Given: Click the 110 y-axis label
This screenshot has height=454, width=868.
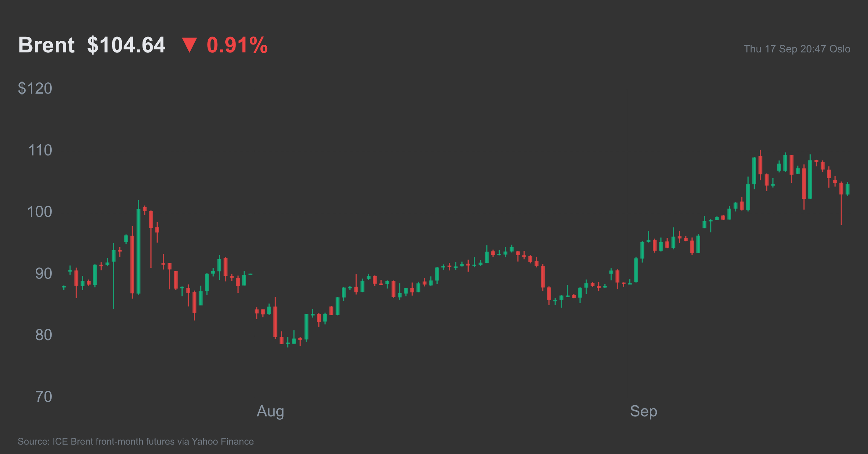Looking at the screenshot, I should tap(40, 150).
